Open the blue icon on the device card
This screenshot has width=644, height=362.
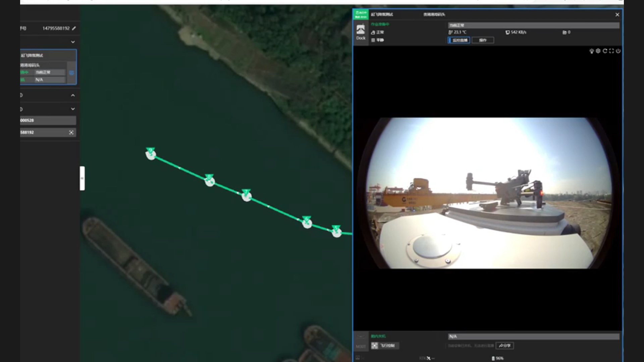point(71,72)
